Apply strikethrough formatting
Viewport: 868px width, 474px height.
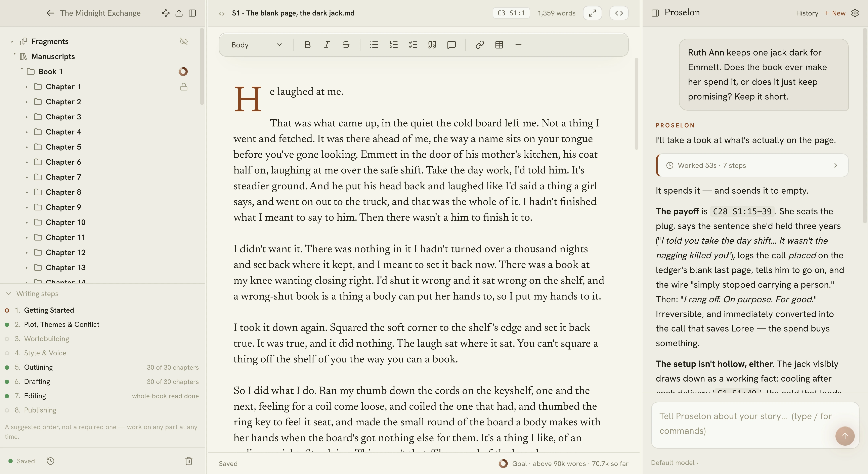click(x=346, y=45)
